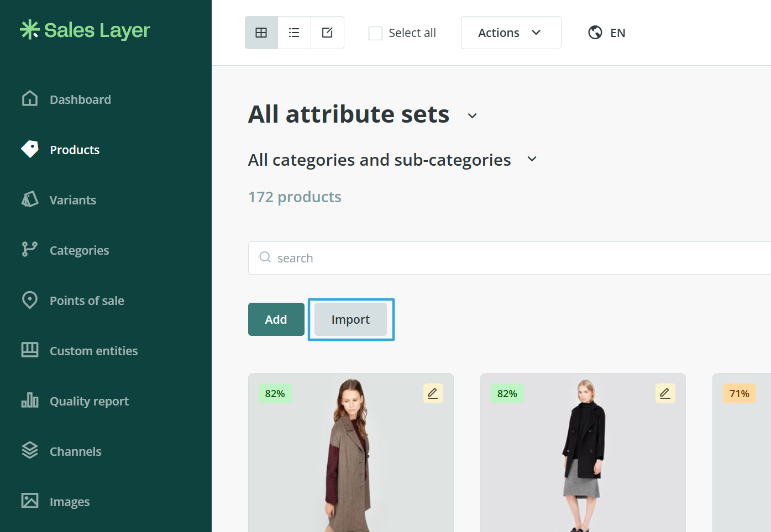Open the Dashboard home icon
This screenshot has width=771, height=532.
[30, 98]
